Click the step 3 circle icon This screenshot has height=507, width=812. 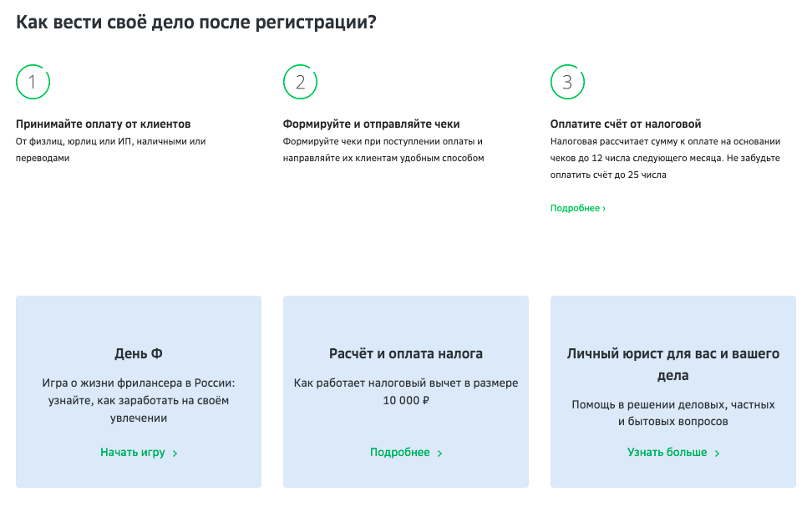(567, 82)
